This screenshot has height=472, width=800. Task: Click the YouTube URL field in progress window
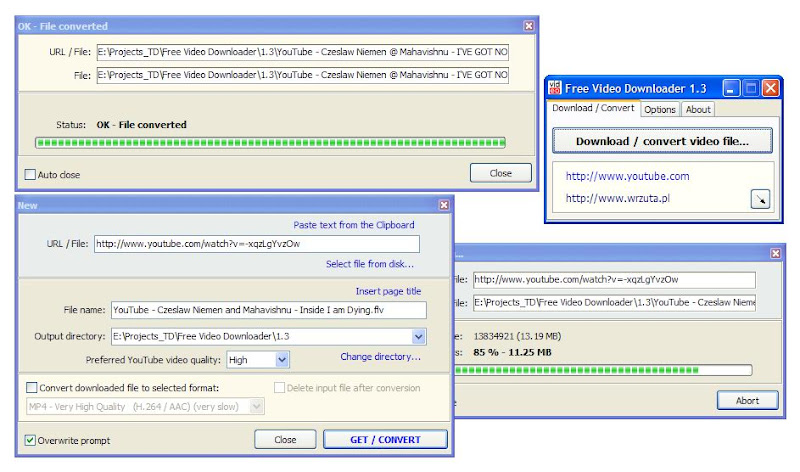[614, 280]
